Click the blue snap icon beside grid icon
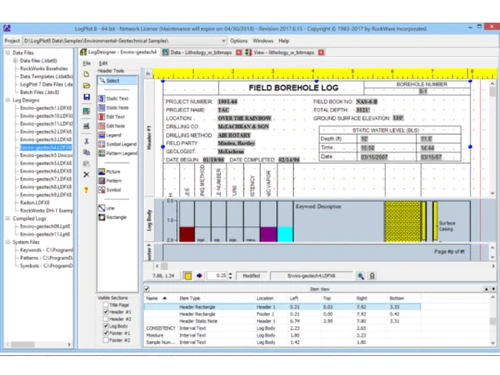Image resolution: width=500 pixels, height=375 pixels. point(199,276)
